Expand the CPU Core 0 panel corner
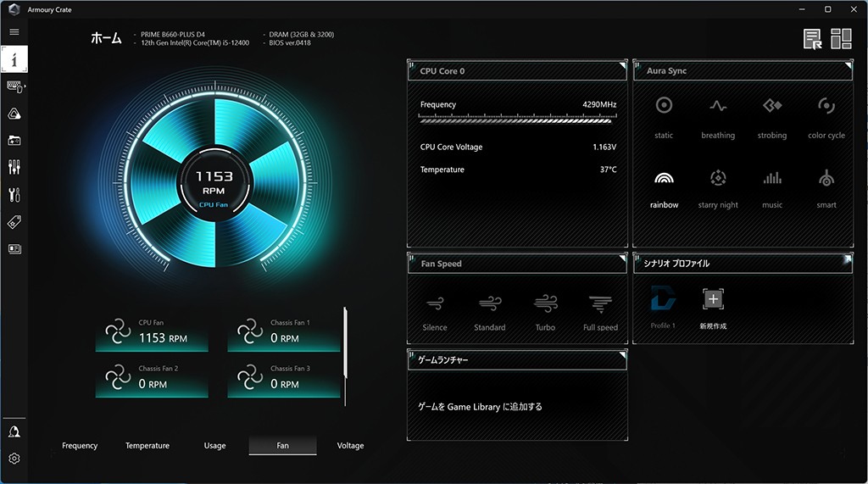The height and width of the screenshot is (484, 868). pos(622,65)
